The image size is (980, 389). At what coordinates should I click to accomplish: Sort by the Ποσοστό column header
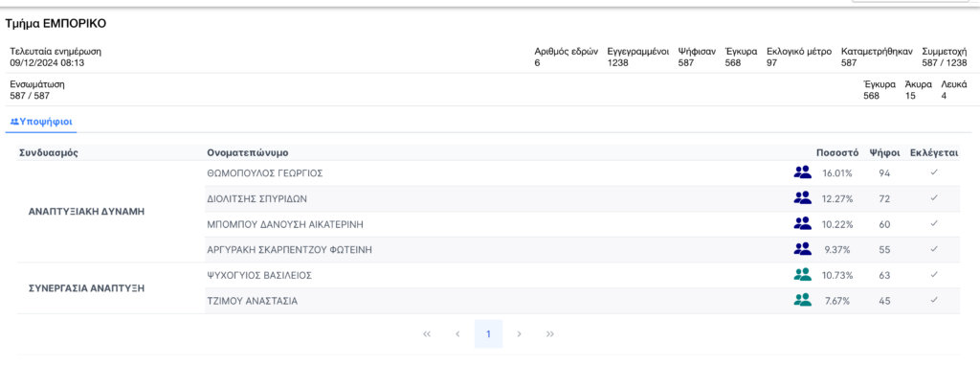[836, 152]
